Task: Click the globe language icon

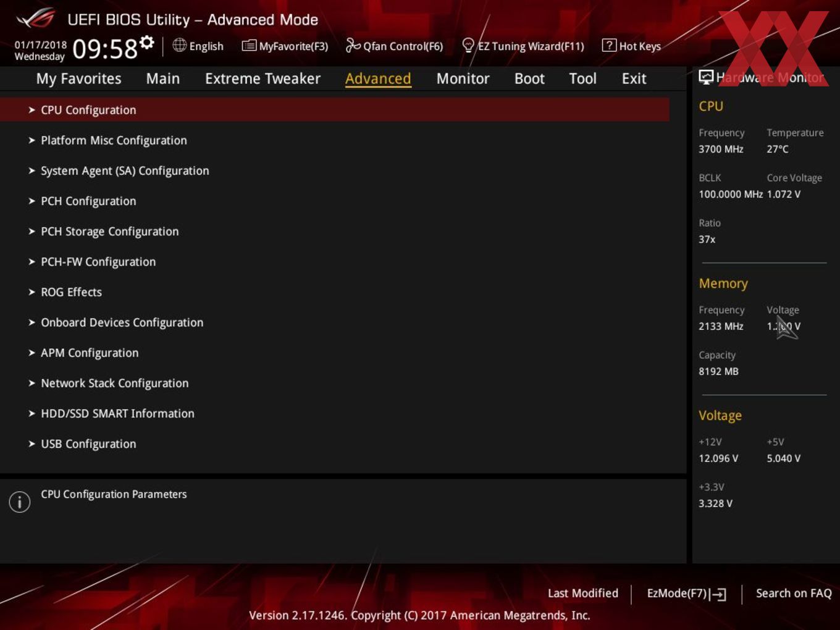Action: point(179,45)
